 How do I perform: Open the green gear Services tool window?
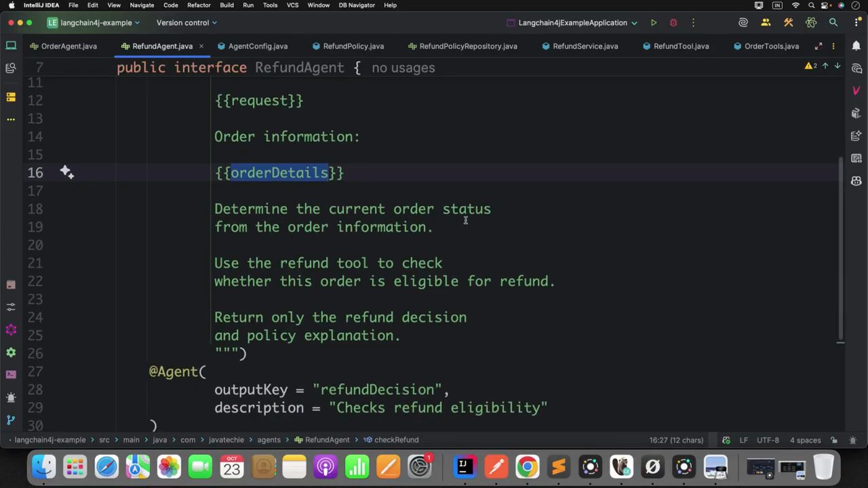[x=11, y=352]
